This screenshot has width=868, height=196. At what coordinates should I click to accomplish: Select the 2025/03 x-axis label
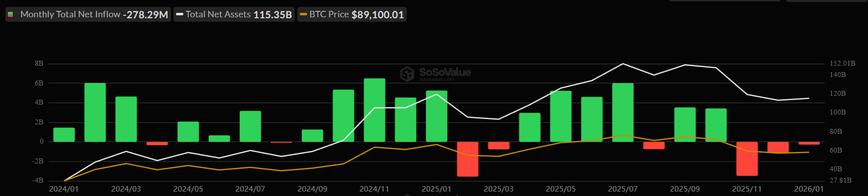coord(499,189)
